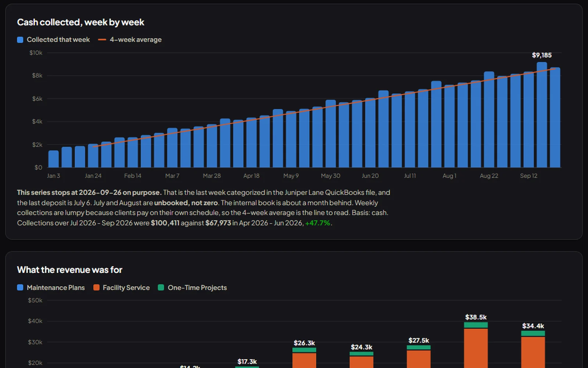Toggle the 'Collected that week' legend entry
This screenshot has height=368, width=588.
53,40
